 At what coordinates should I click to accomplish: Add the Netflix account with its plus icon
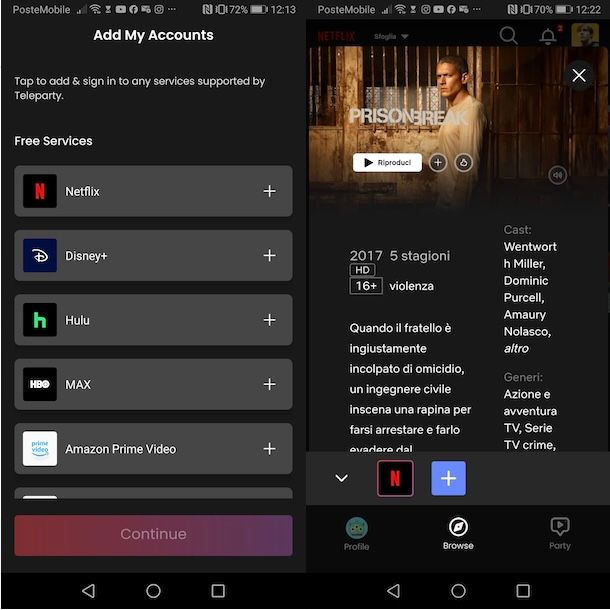pos(269,191)
